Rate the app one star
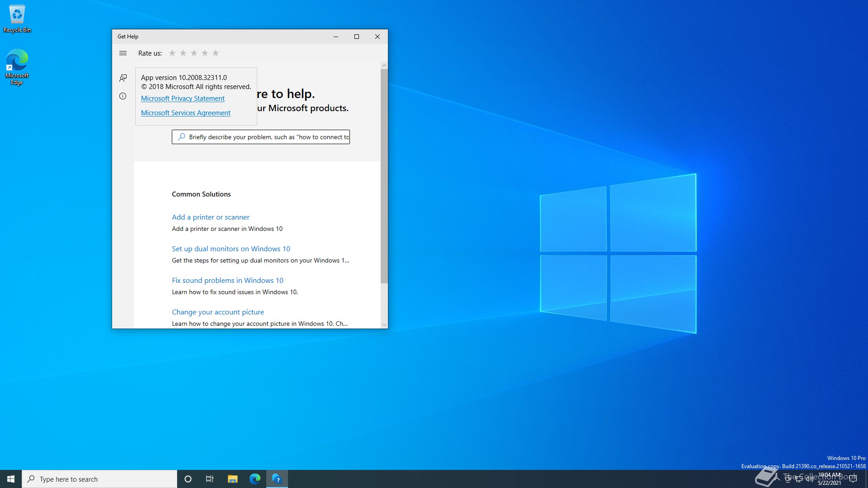 click(172, 53)
